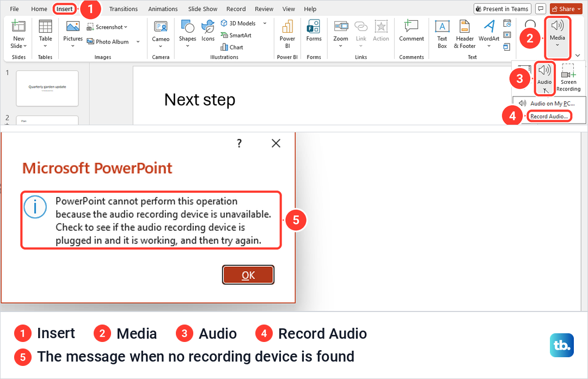Go to the Slide Show tab
The height and width of the screenshot is (379, 588).
(203, 9)
